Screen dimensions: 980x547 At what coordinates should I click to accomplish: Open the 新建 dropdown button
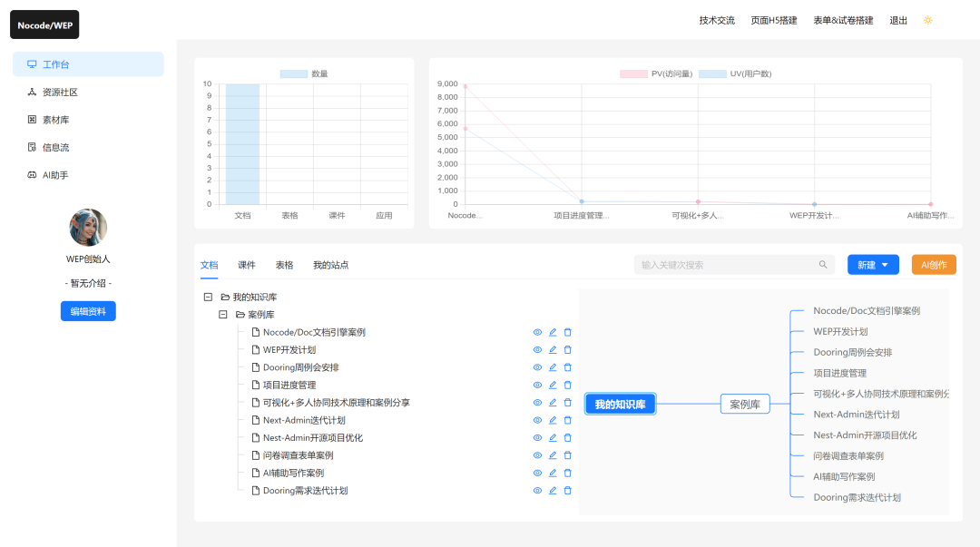tap(872, 265)
